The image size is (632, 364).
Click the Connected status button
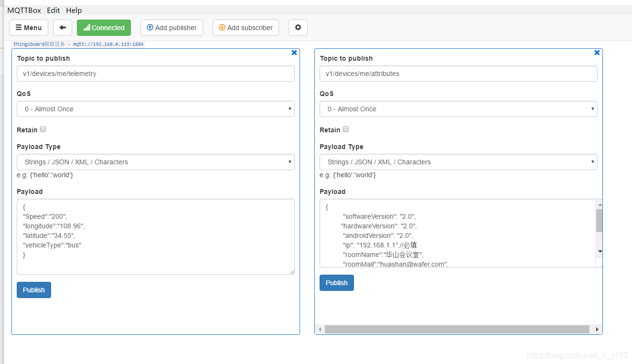pyautogui.click(x=104, y=28)
